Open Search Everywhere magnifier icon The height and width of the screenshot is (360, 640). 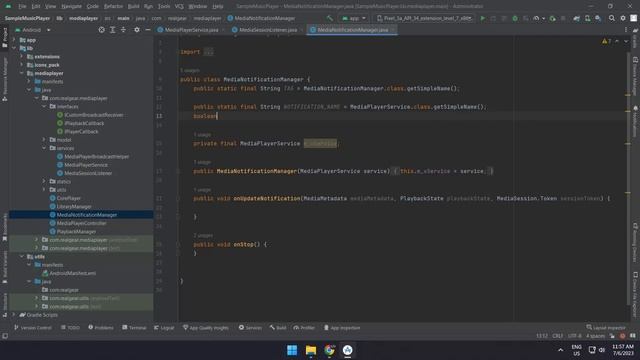tap(611, 18)
